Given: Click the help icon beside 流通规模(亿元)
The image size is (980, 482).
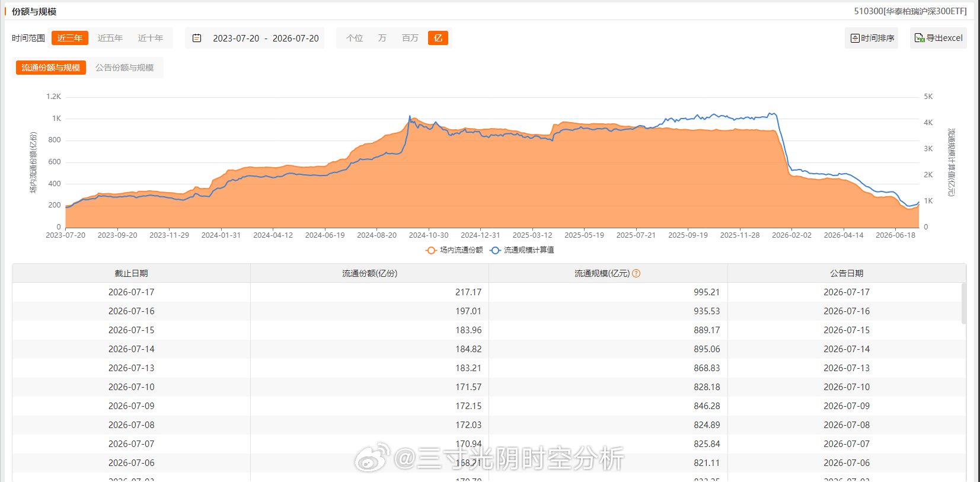Looking at the screenshot, I should click(x=636, y=273).
